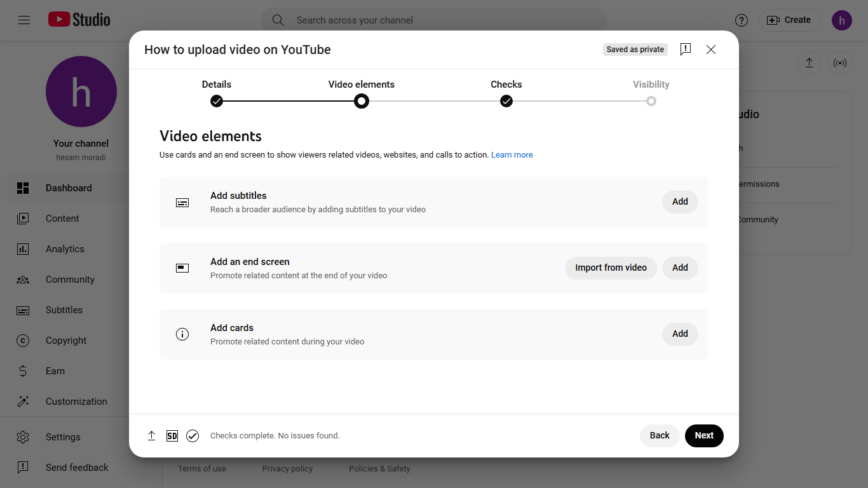This screenshot has width=868, height=488.
Task: Click the subtitles icon beside Add subtitles
Action: (182, 203)
